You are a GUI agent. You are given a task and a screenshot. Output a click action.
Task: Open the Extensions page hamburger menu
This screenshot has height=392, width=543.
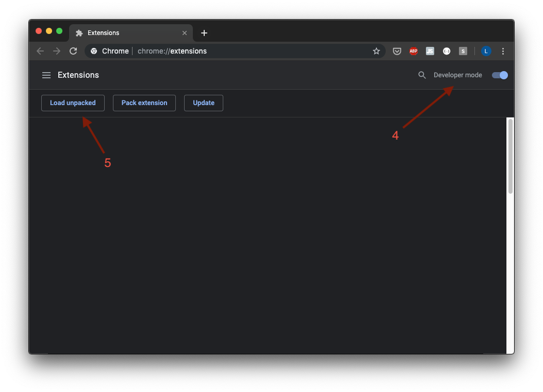coord(46,75)
